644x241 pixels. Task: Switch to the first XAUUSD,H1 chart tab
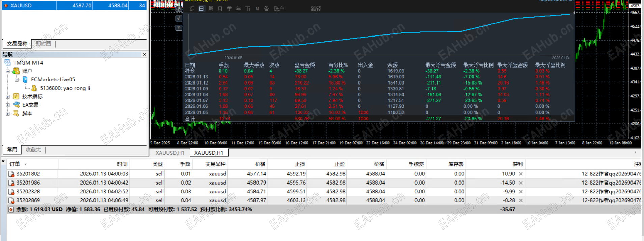click(x=170, y=153)
